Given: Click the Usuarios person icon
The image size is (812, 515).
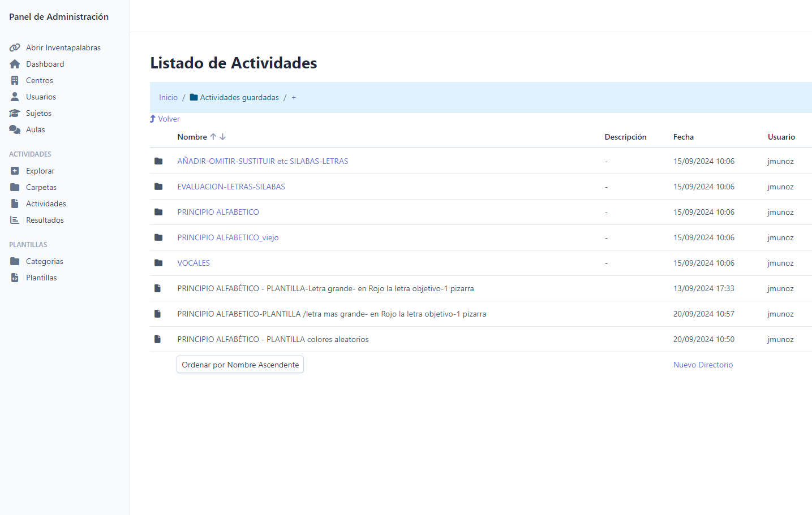Looking at the screenshot, I should coord(15,97).
